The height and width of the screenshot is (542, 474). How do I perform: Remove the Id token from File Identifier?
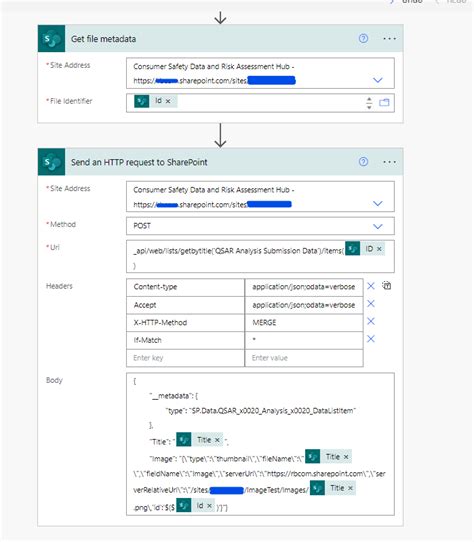coord(168,101)
